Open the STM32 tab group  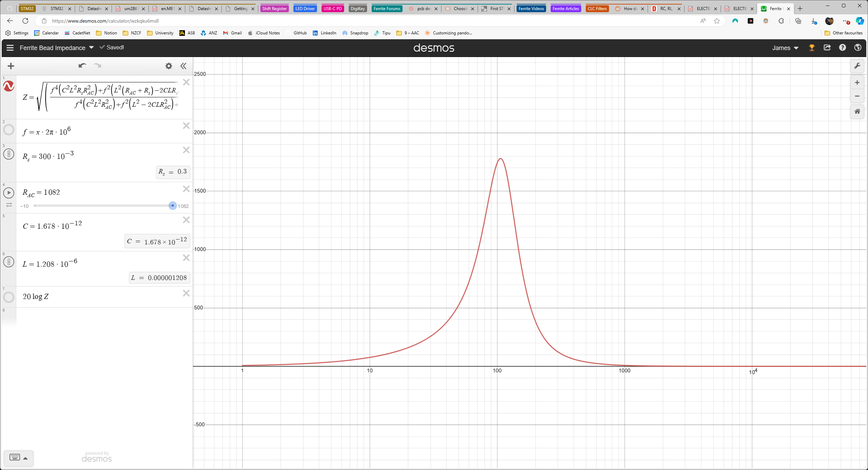(27, 9)
